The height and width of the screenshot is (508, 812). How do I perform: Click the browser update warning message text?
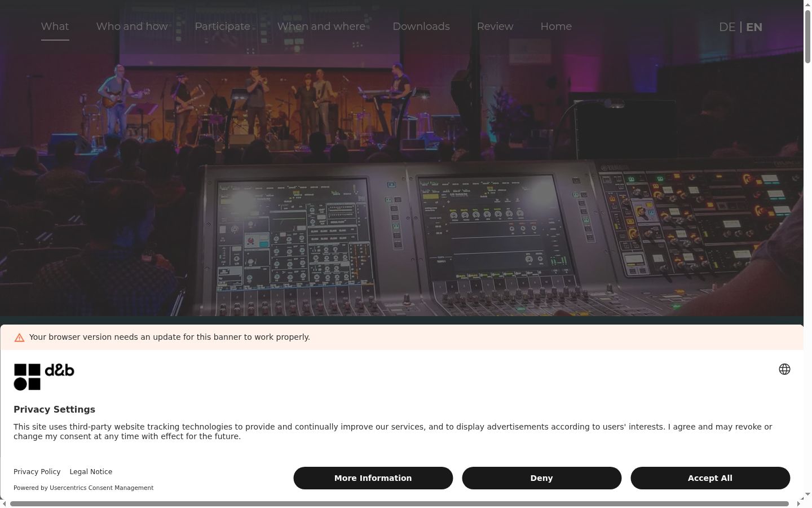click(170, 337)
